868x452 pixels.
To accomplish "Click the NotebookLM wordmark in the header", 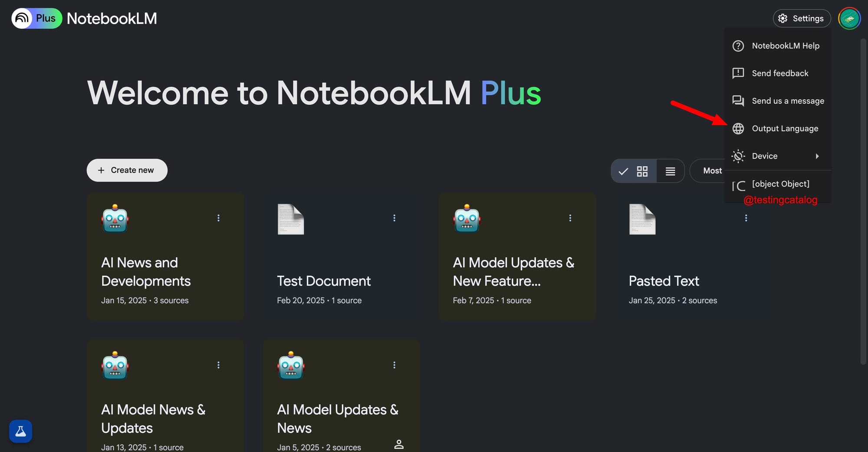I will pyautogui.click(x=112, y=18).
